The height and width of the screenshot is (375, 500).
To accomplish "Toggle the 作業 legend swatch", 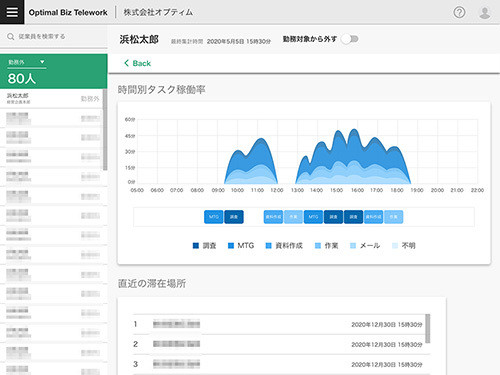I will click(x=318, y=246).
